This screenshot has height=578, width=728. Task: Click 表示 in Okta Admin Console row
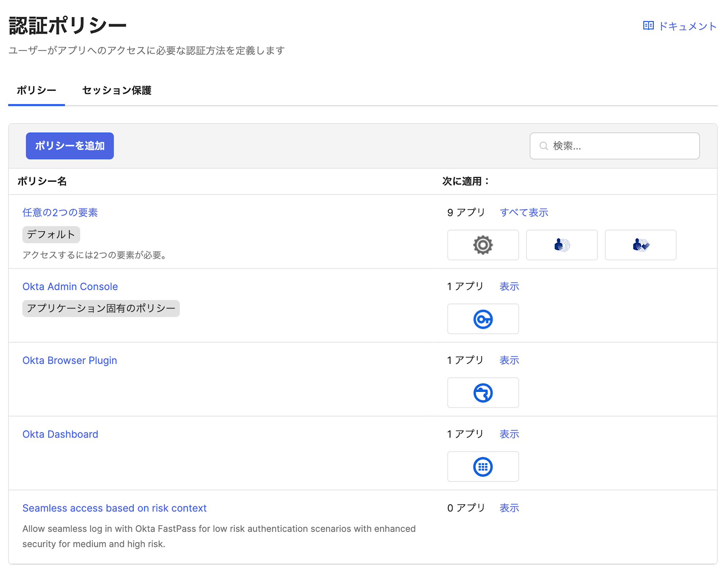[509, 286]
